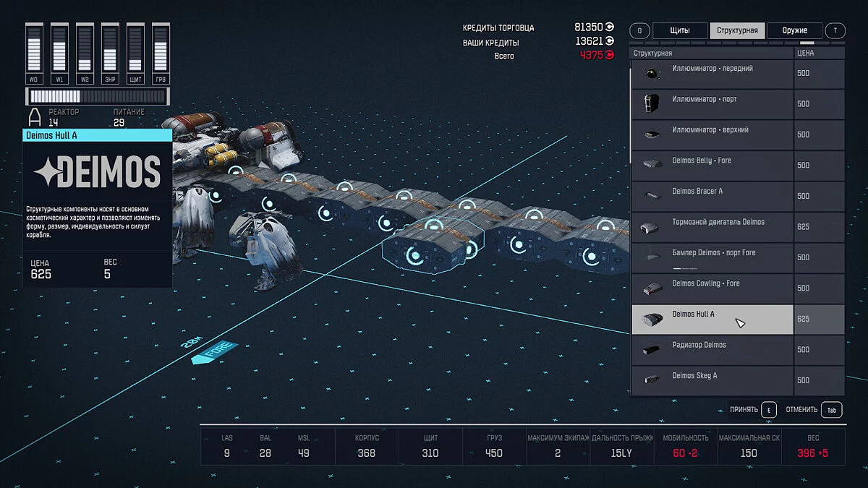Click the Иллюминатор - верхний thumbnail
This screenshot has height=488, width=868.
coord(650,134)
